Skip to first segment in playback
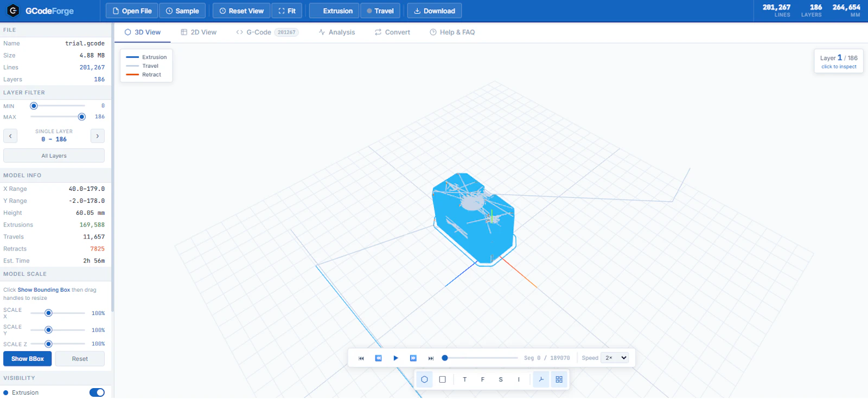The height and width of the screenshot is (399, 868). click(x=361, y=358)
